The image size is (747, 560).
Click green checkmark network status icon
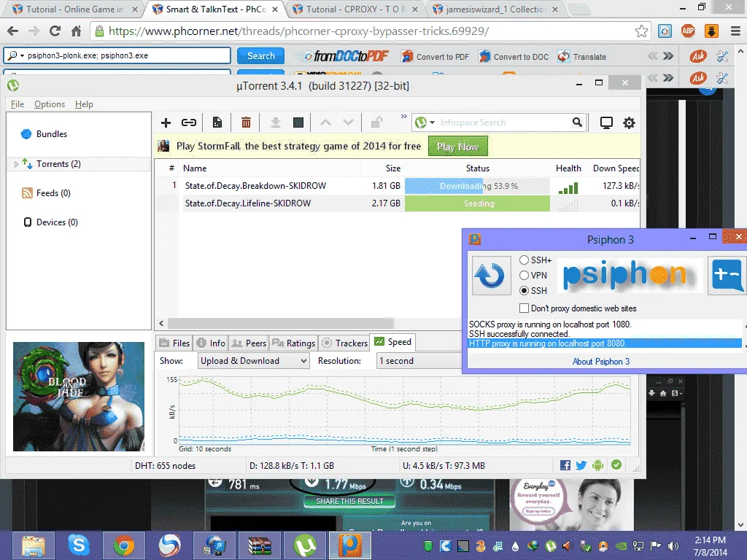(616, 464)
